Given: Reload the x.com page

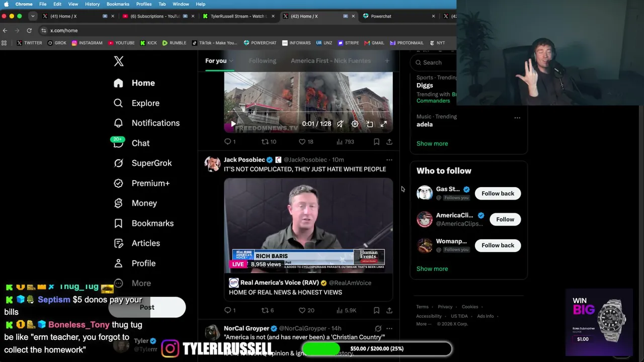Looking at the screenshot, I should 29,31.
